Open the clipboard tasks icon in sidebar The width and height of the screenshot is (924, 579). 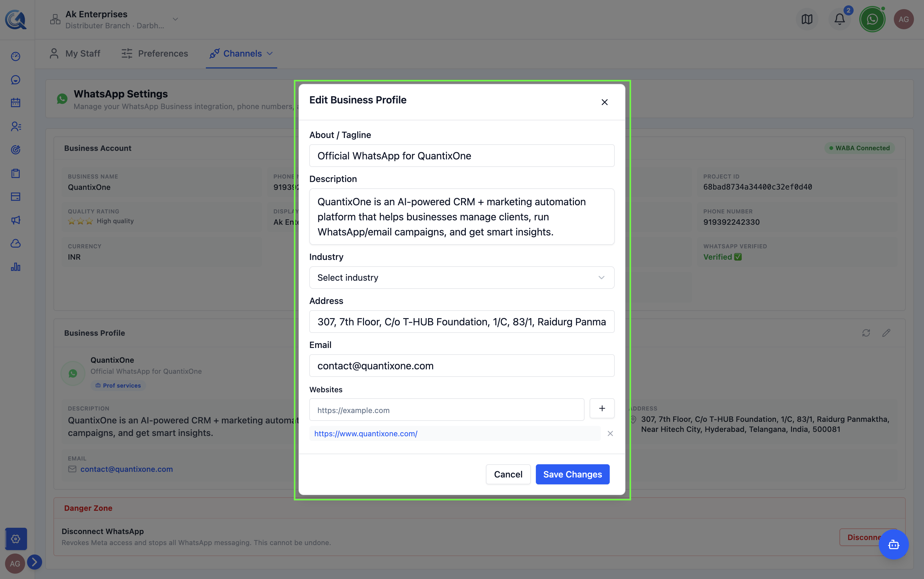coord(15,174)
